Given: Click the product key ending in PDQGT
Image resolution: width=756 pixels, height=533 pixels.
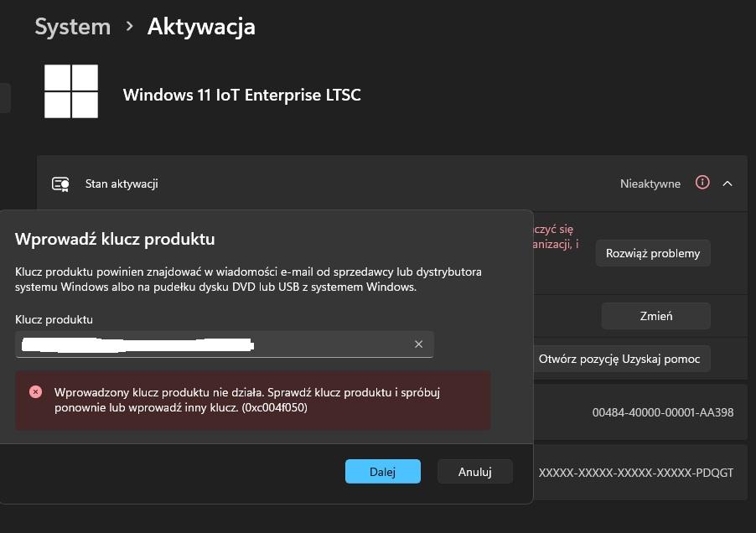Looking at the screenshot, I should [635, 473].
